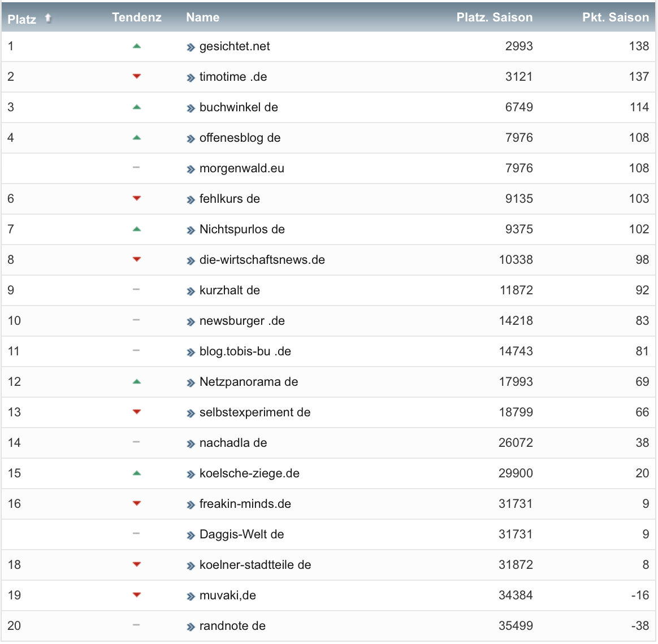This screenshot has width=658, height=644.
Task: Click the season rank value 35499
Action: [516, 626]
